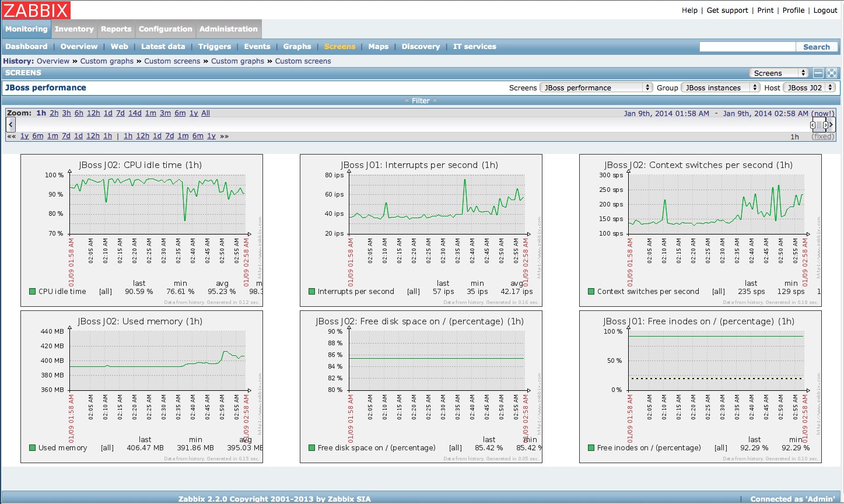Open the Group JBoss instances dropdown

(720, 87)
